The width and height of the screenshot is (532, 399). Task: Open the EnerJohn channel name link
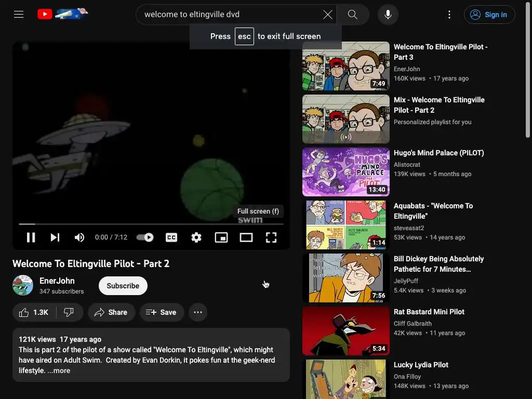coord(57,281)
